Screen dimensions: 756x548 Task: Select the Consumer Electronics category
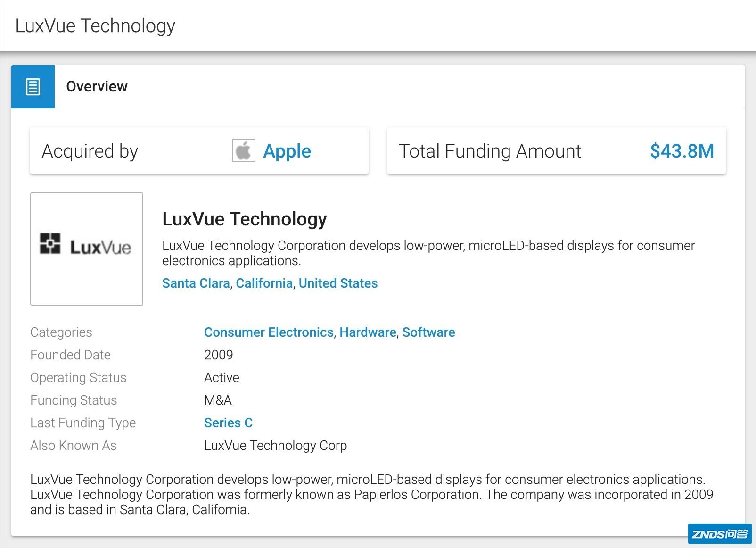(x=269, y=332)
